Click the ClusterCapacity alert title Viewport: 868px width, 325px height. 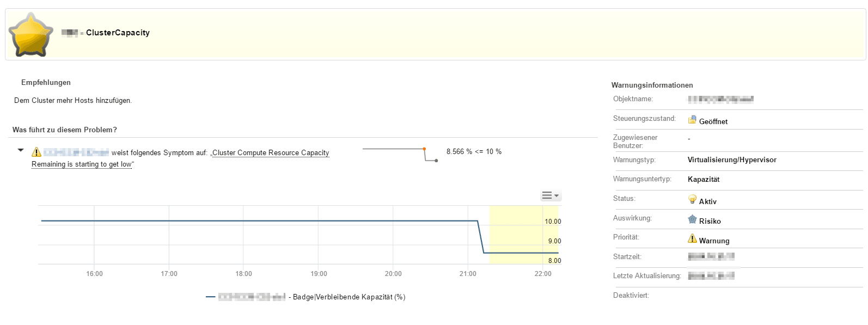click(x=118, y=33)
